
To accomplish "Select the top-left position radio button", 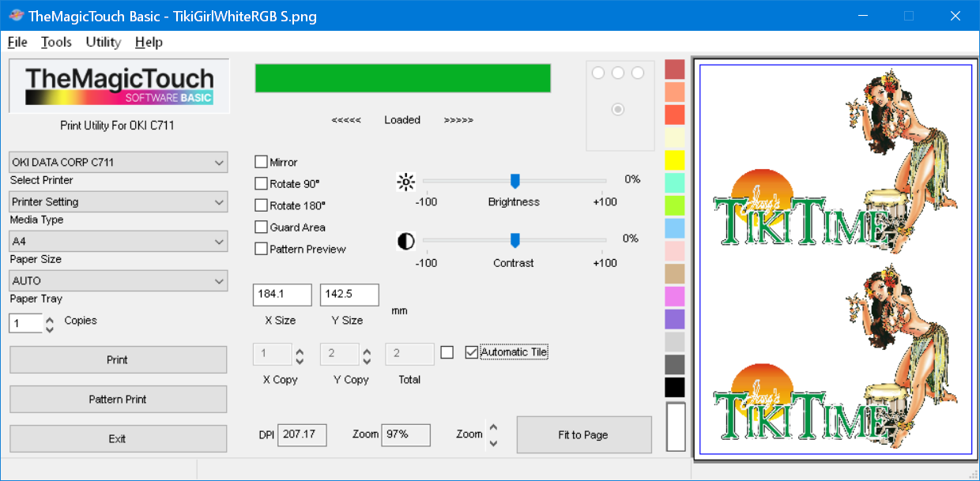I will coord(598,73).
